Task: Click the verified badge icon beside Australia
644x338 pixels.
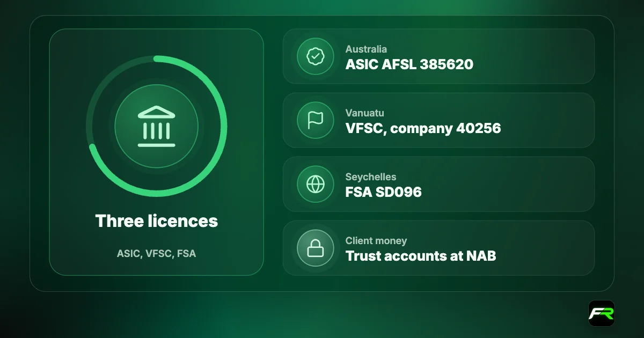Action: [x=315, y=56]
